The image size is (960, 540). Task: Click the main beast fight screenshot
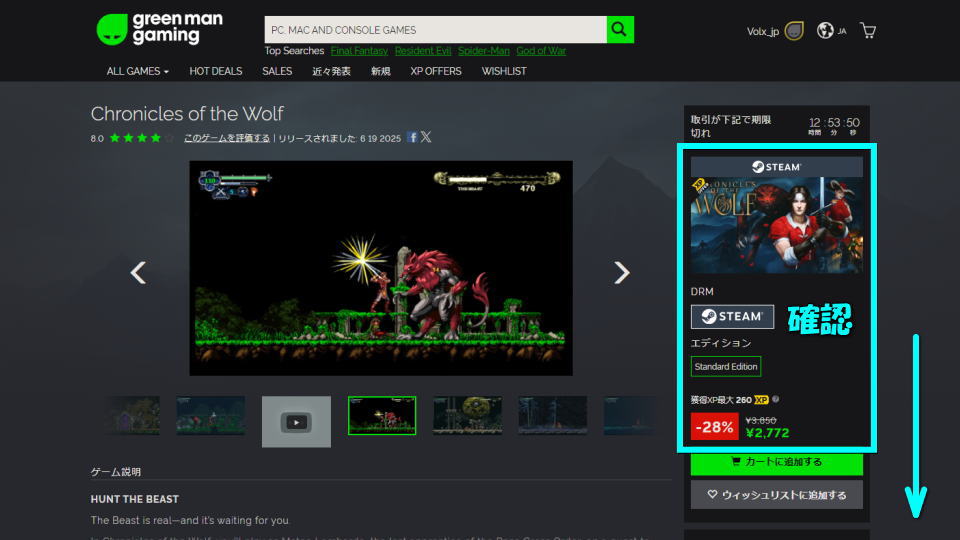(381, 268)
